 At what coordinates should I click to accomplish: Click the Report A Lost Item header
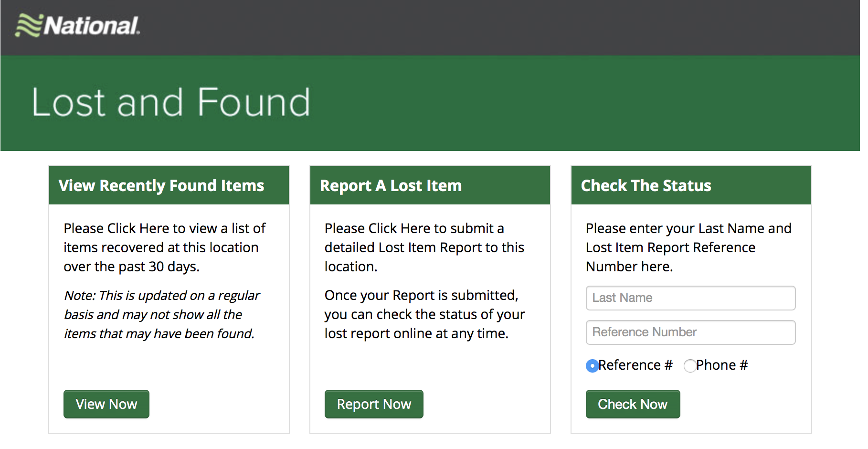[391, 186]
